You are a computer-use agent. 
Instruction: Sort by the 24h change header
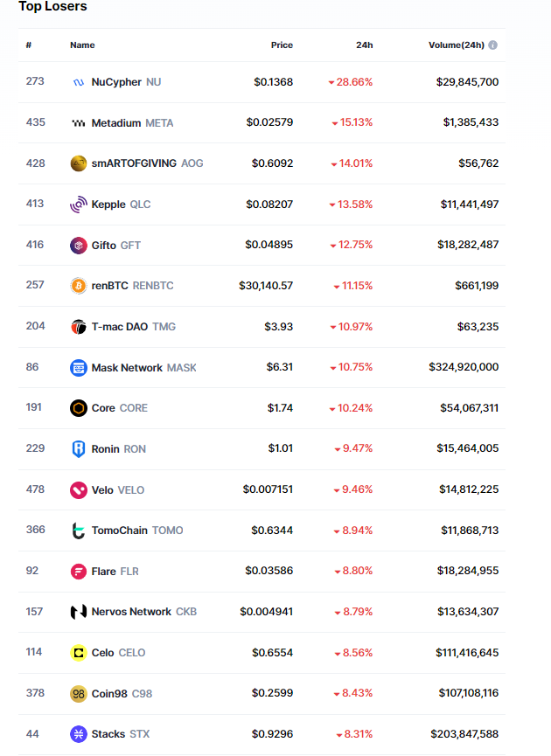coord(365,45)
